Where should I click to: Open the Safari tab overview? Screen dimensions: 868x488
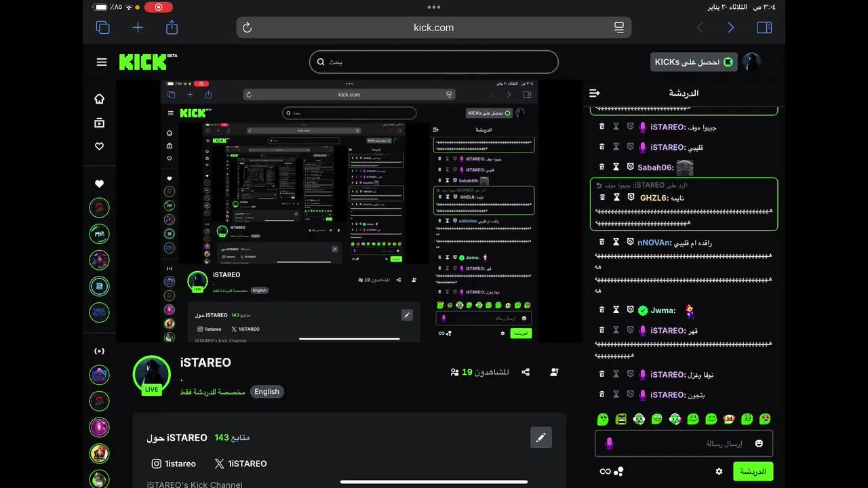coord(103,27)
